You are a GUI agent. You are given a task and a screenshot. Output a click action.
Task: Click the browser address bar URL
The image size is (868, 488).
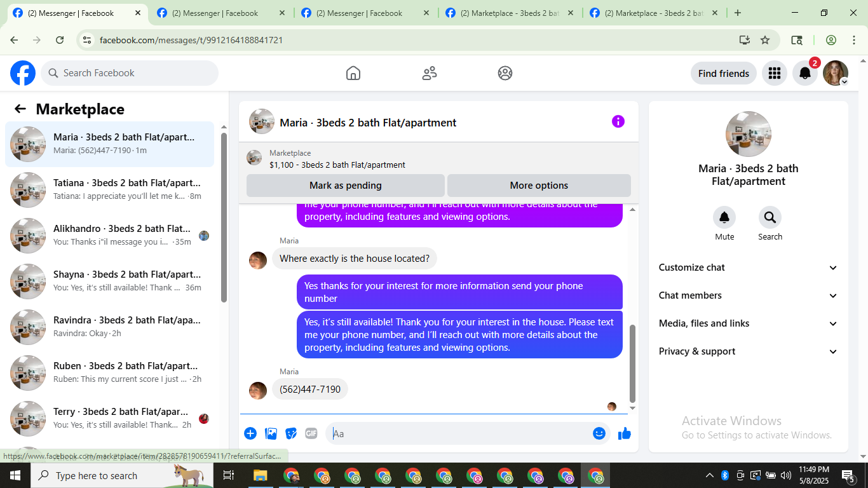click(191, 40)
